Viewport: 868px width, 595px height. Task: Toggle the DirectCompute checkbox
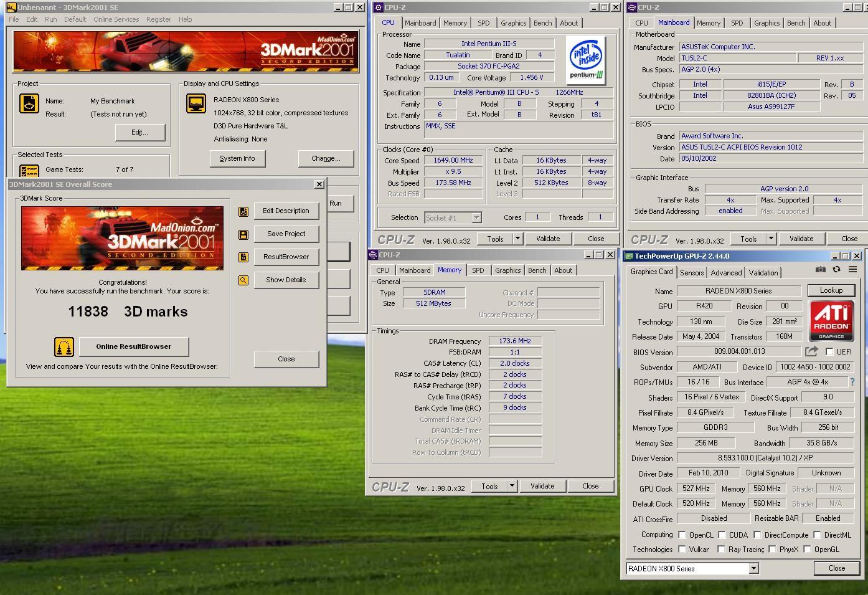tap(757, 535)
